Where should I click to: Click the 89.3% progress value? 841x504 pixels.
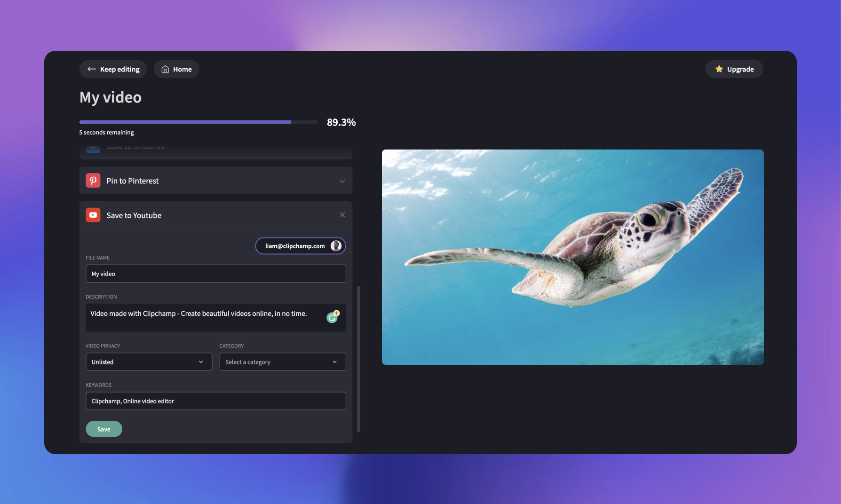tap(341, 122)
